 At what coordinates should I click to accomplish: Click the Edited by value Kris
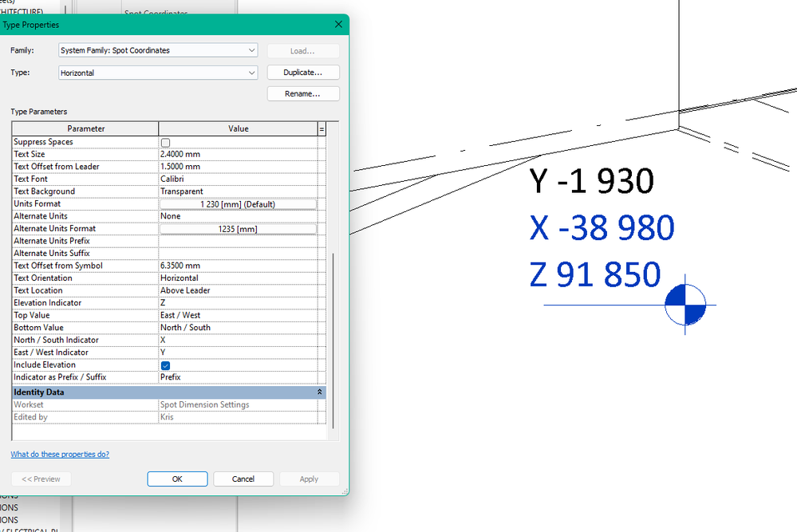(167, 417)
